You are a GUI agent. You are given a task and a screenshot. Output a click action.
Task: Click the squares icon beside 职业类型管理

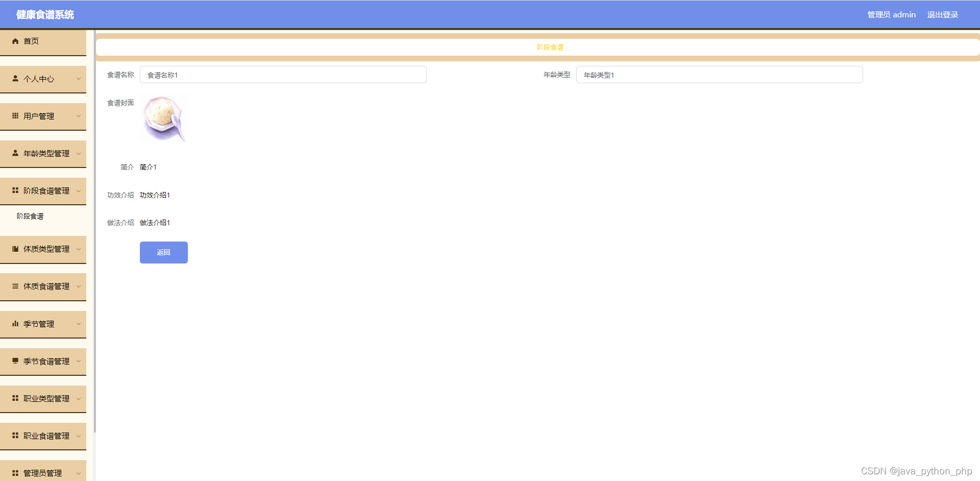[15, 398]
